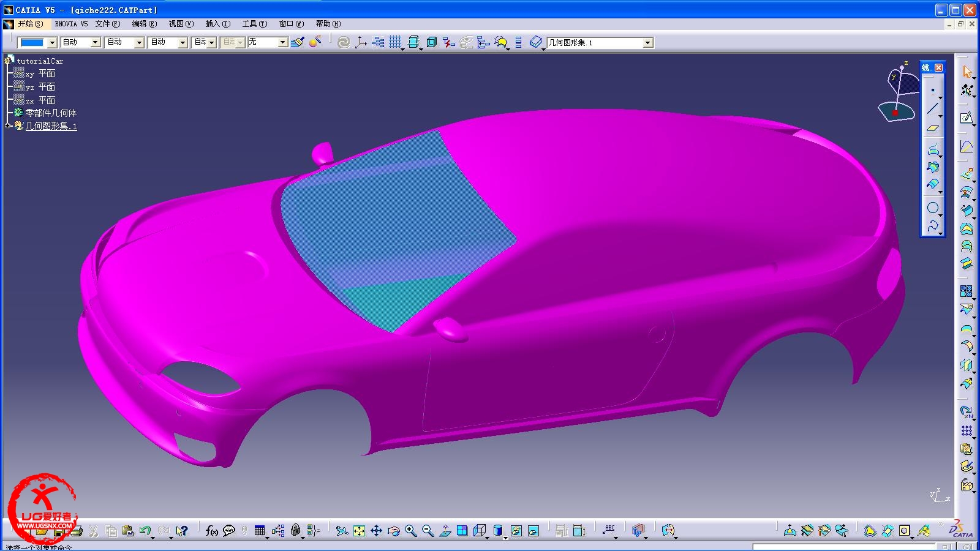Screen dimensions: 980x551
Task: Open the 帮助 menu
Action: coord(328,24)
